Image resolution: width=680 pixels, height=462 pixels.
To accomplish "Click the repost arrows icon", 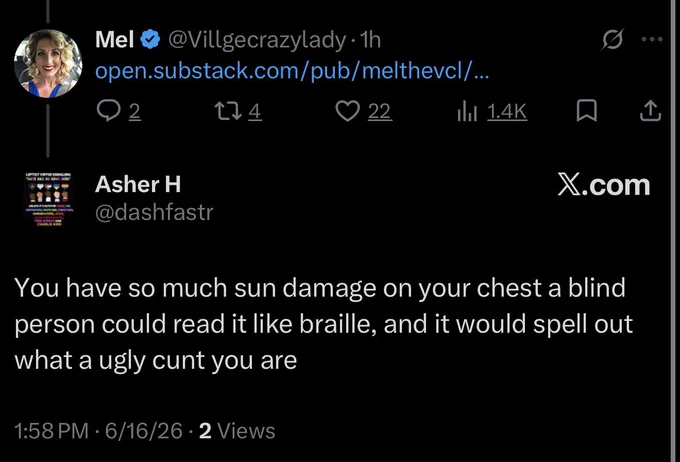I will tap(229, 111).
